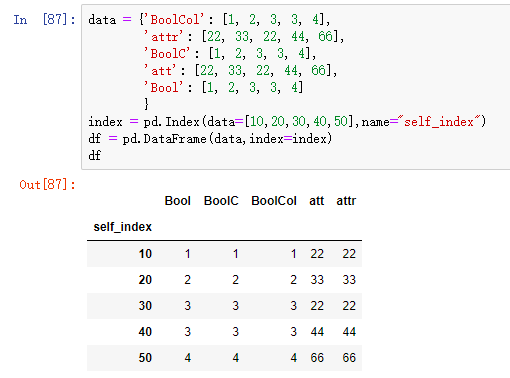Click BoolC value in row 10
The height and width of the screenshot is (378, 510).
click(x=236, y=254)
